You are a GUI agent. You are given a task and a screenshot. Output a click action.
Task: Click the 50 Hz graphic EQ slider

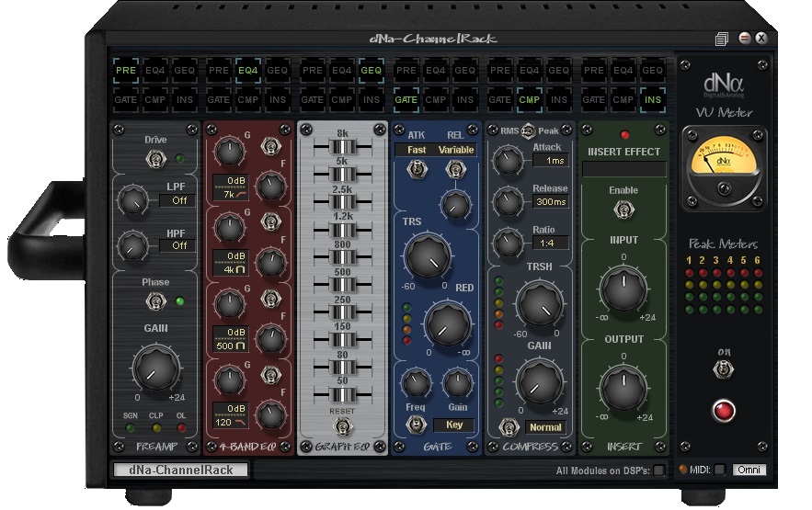(342, 394)
